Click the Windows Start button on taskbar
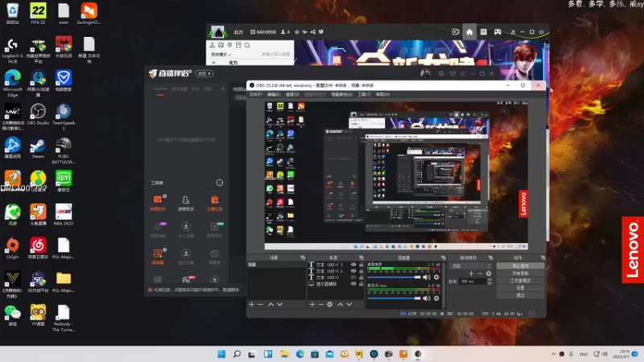 click(221, 354)
